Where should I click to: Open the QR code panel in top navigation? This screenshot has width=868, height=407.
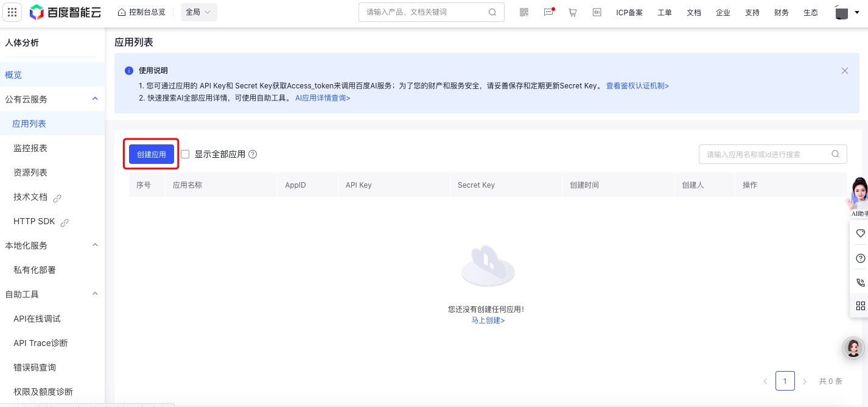[523, 12]
